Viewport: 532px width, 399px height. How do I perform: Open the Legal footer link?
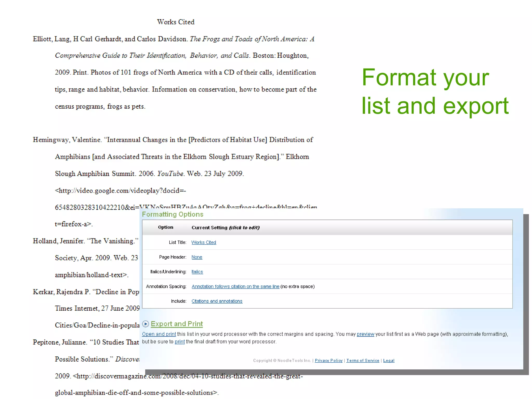pos(389,361)
